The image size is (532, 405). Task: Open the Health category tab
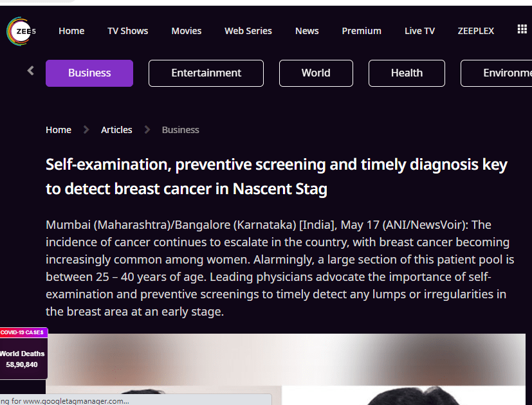pos(407,73)
